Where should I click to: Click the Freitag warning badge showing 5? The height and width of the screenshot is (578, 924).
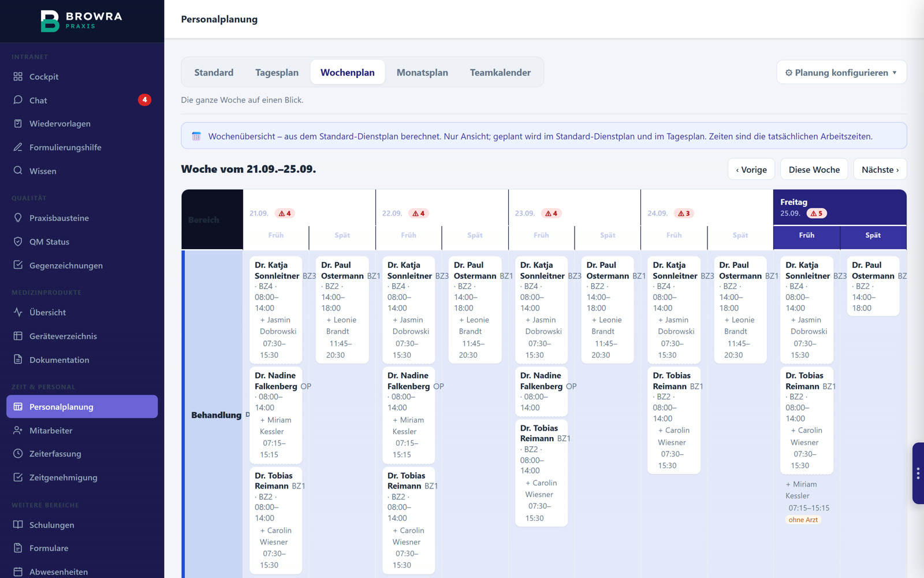[816, 213]
